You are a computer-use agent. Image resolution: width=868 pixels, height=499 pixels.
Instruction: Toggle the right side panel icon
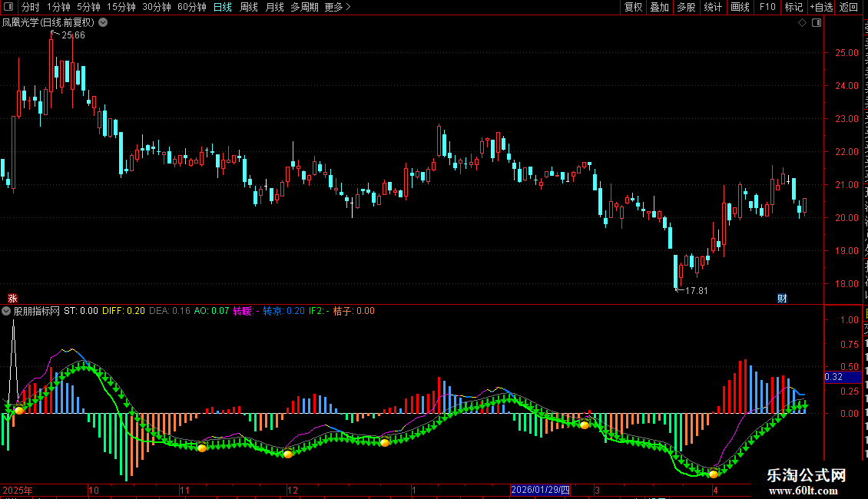pos(817,23)
